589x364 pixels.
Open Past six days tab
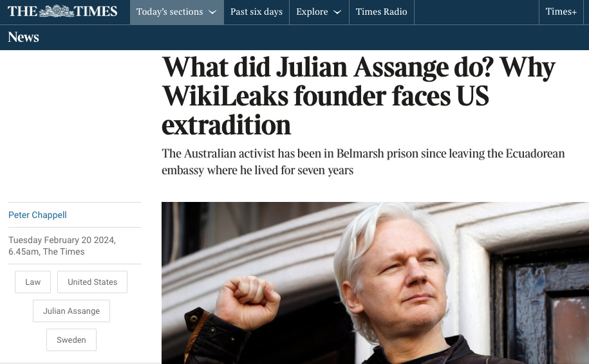coord(257,12)
